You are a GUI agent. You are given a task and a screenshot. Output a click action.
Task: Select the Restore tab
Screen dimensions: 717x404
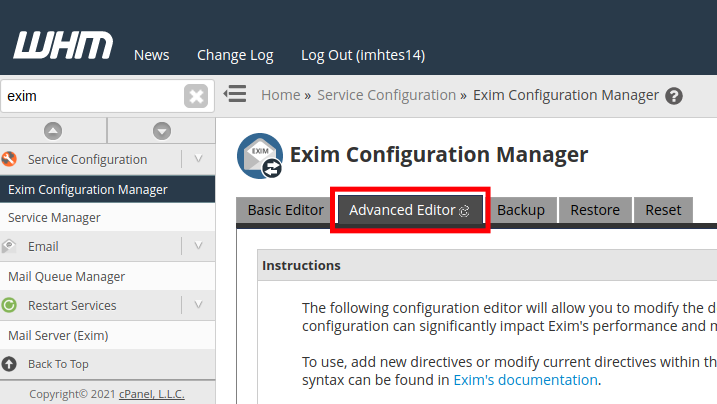coord(595,210)
